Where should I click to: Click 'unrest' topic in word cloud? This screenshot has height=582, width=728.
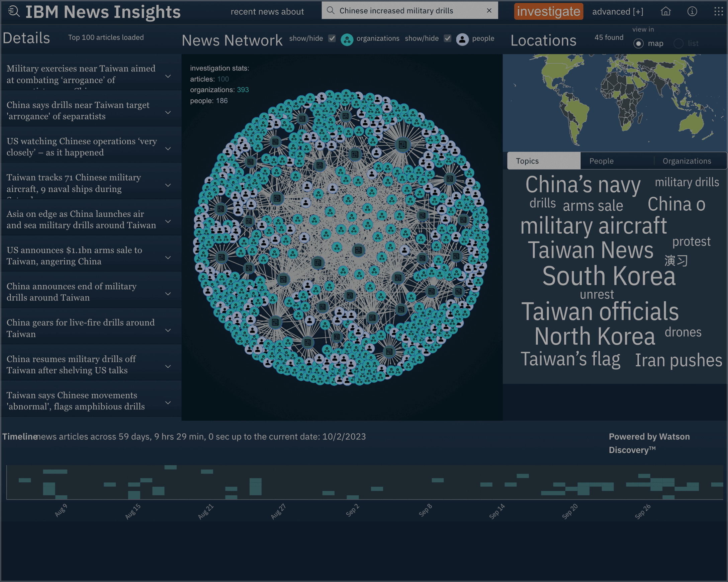(x=597, y=295)
